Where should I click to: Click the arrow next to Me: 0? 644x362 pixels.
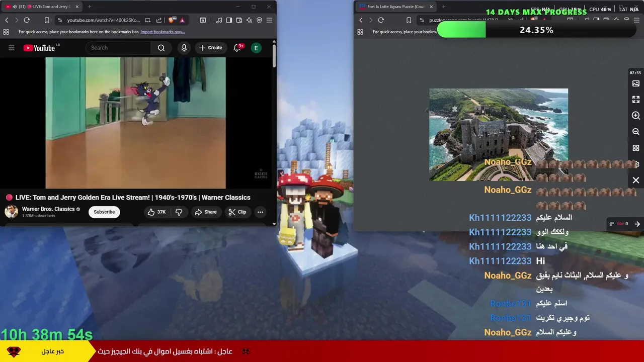click(x=637, y=224)
